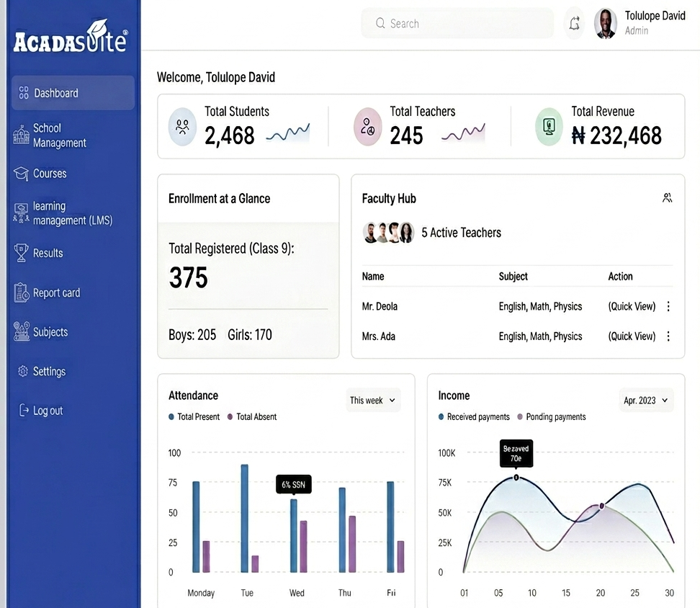Viewport: 700px width, 608px height.
Task: Click the Total Revenue icon
Action: [549, 127]
